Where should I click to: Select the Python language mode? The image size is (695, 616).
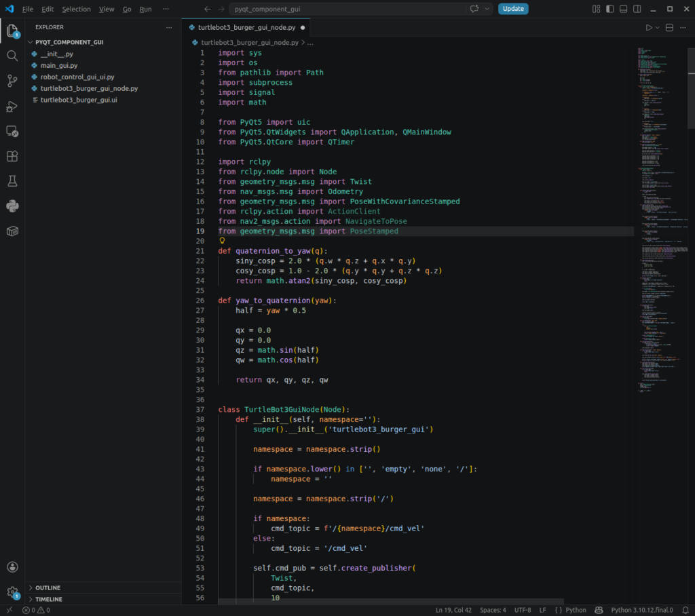(576, 611)
